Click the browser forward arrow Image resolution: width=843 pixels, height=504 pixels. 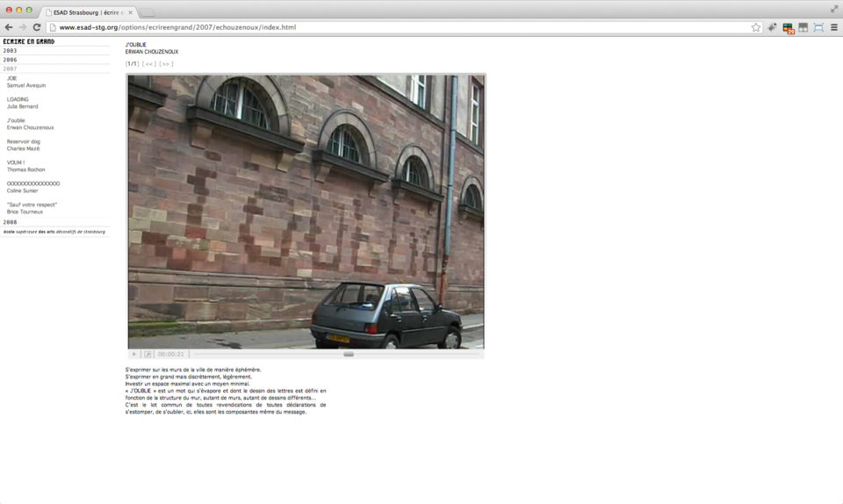click(23, 27)
